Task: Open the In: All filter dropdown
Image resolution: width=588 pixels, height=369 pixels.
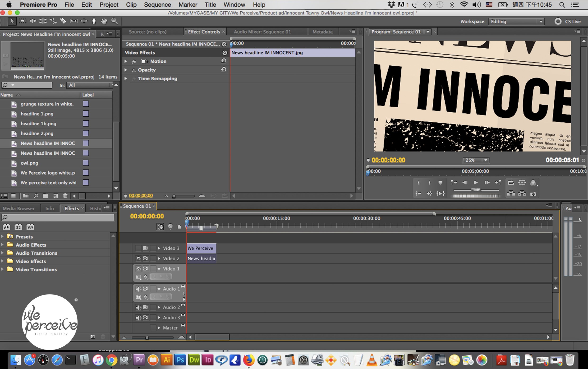Action: 89,85
